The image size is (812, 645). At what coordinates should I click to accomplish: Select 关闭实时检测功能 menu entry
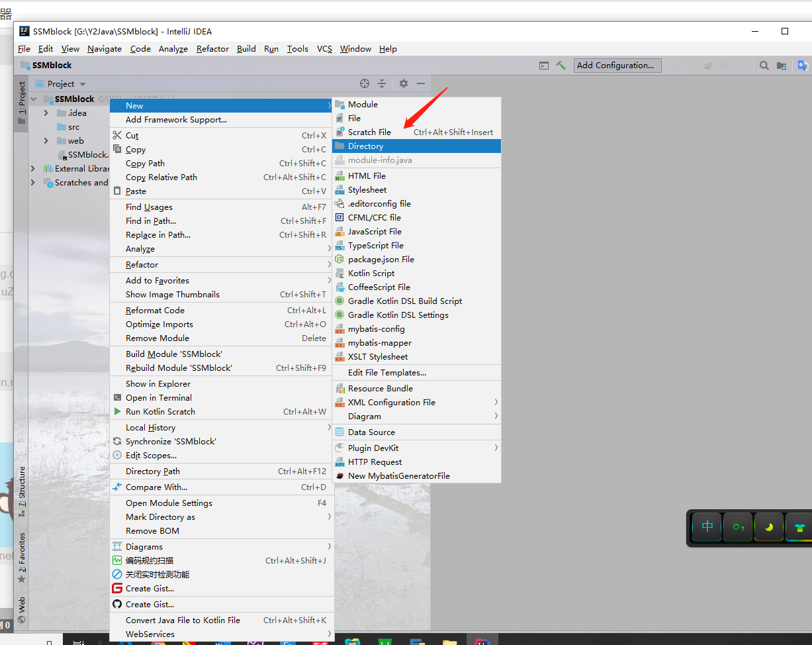[x=221, y=574]
